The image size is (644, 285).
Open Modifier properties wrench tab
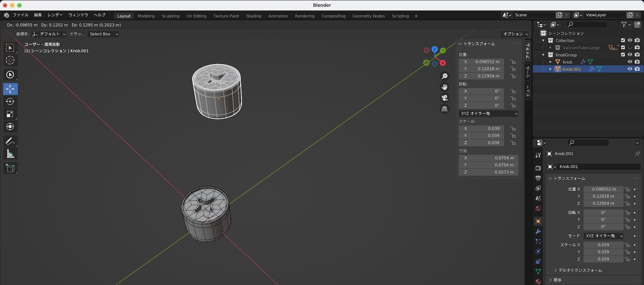click(538, 232)
